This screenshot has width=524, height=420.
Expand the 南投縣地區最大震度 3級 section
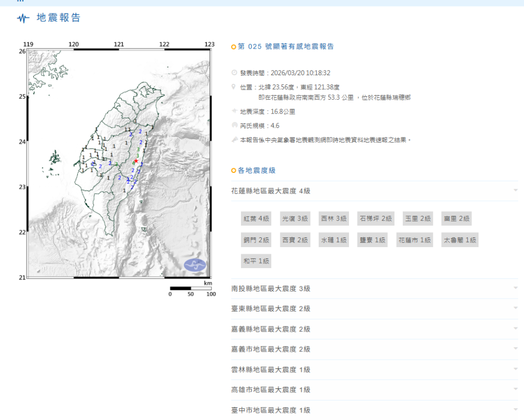click(x=516, y=289)
